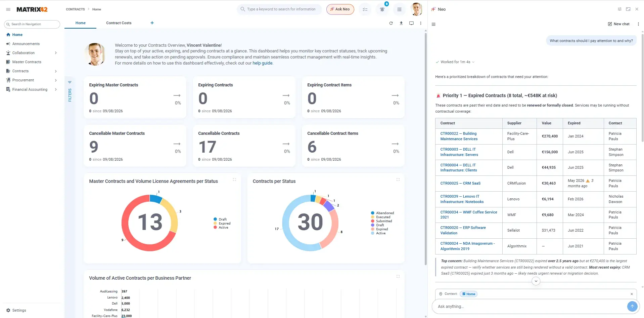Click the dashboard download icon
Screen dimensions: 644x318
point(401,23)
